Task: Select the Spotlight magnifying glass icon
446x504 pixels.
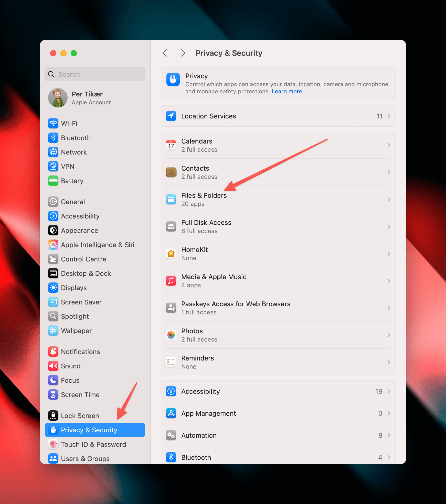Action: coord(53,316)
